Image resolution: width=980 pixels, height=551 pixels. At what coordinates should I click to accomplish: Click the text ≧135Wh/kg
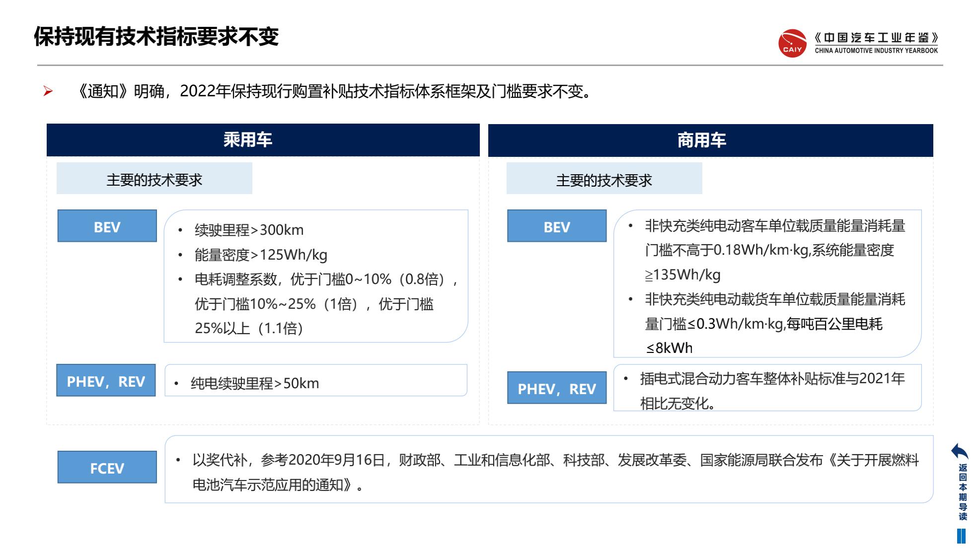(682, 275)
